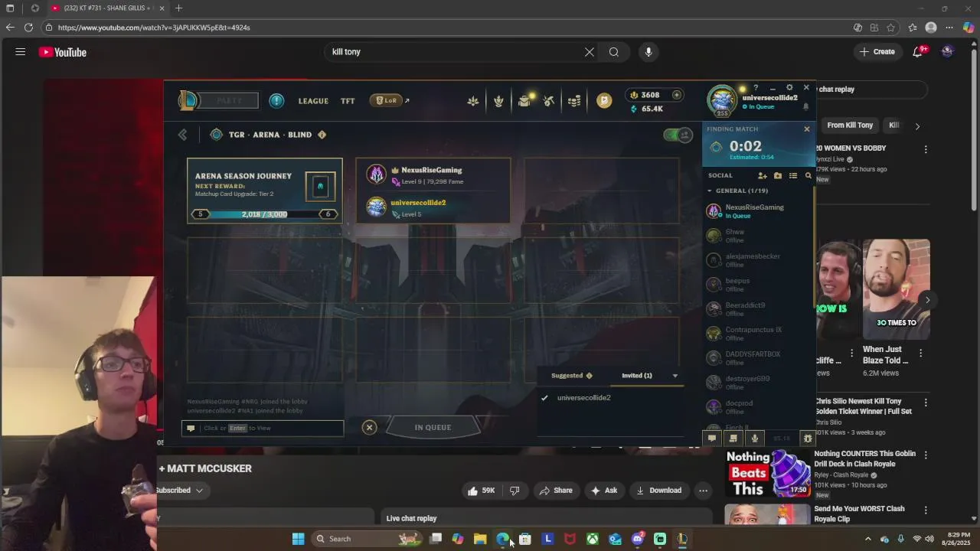
Task: Switch to the TFT tab
Action: [348, 101]
